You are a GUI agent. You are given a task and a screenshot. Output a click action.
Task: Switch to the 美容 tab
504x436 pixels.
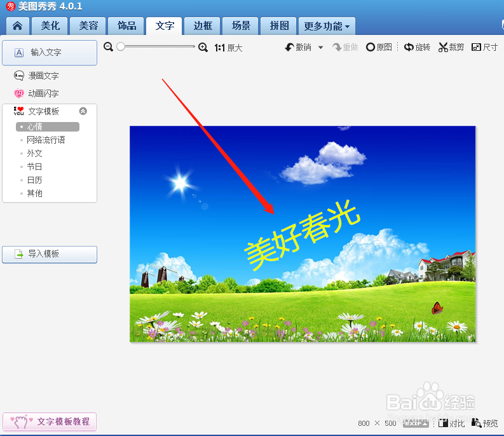[x=88, y=25]
